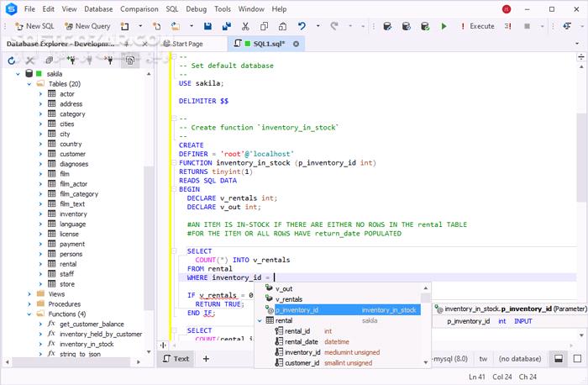Click the Execute current statement icon after Execute

click(x=508, y=26)
